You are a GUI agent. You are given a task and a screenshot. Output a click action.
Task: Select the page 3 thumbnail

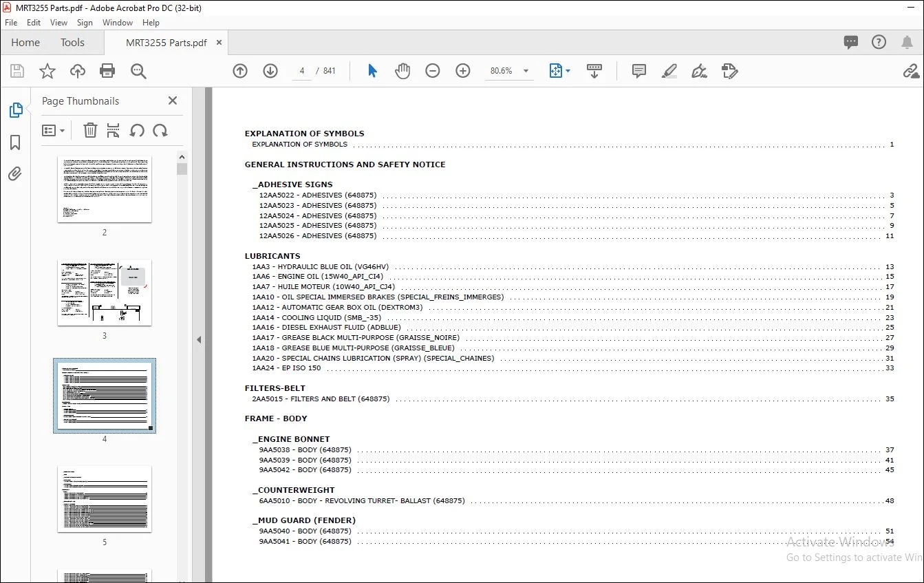105,293
